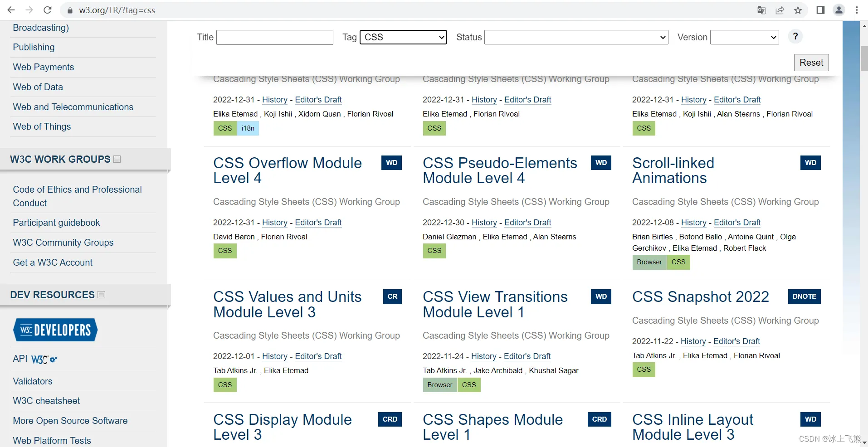Click CRD badge of CSS Shapes Module
Image resolution: width=868 pixels, height=447 pixels.
pos(600,419)
